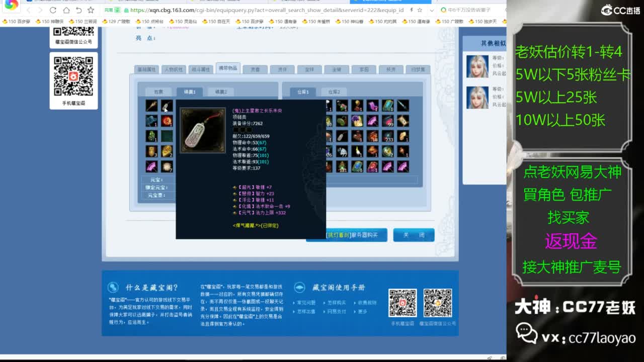The height and width of the screenshot is (362, 644).
Task: Open the 129 广陵散 bookmark
Action: pyautogui.click(x=116, y=22)
